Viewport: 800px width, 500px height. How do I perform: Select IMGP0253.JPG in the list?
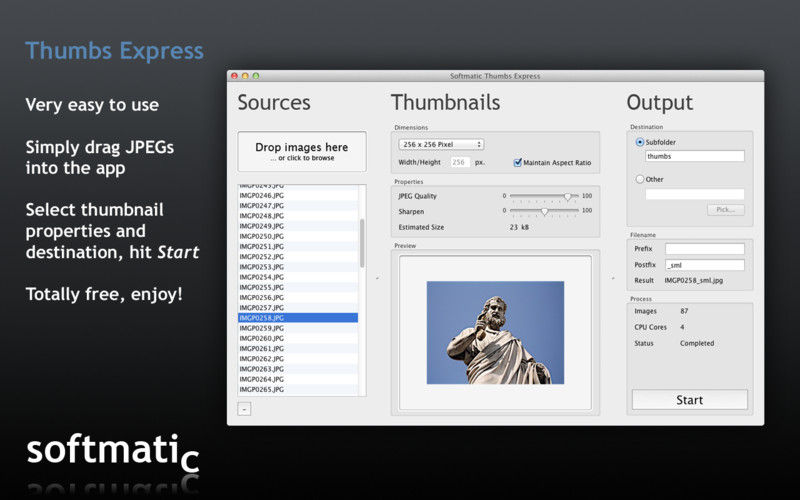[x=298, y=267]
